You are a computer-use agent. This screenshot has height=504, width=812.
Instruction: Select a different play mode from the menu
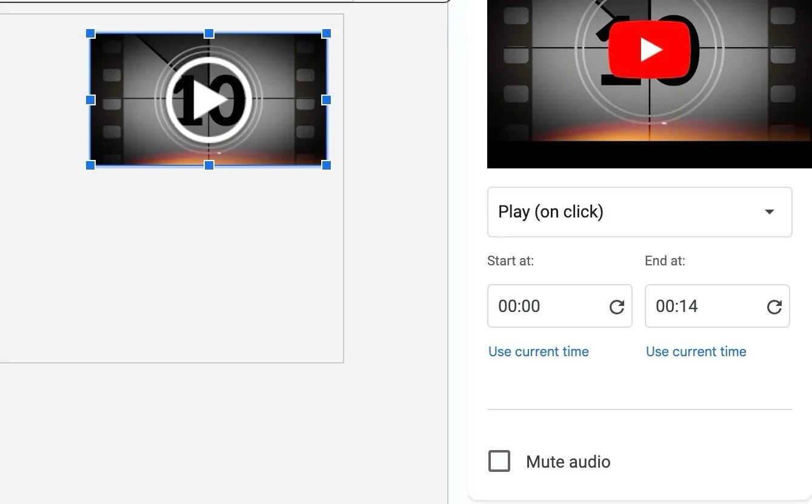(x=639, y=212)
